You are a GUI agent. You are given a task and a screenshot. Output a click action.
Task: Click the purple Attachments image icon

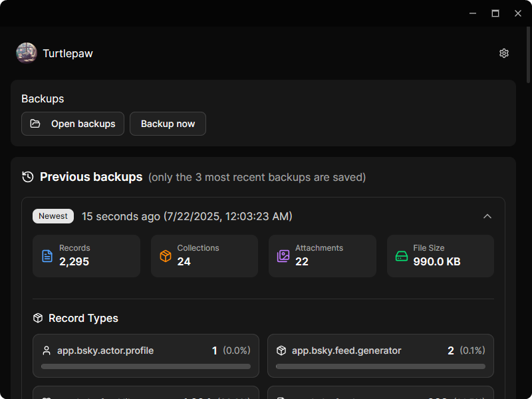click(x=283, y=256)
